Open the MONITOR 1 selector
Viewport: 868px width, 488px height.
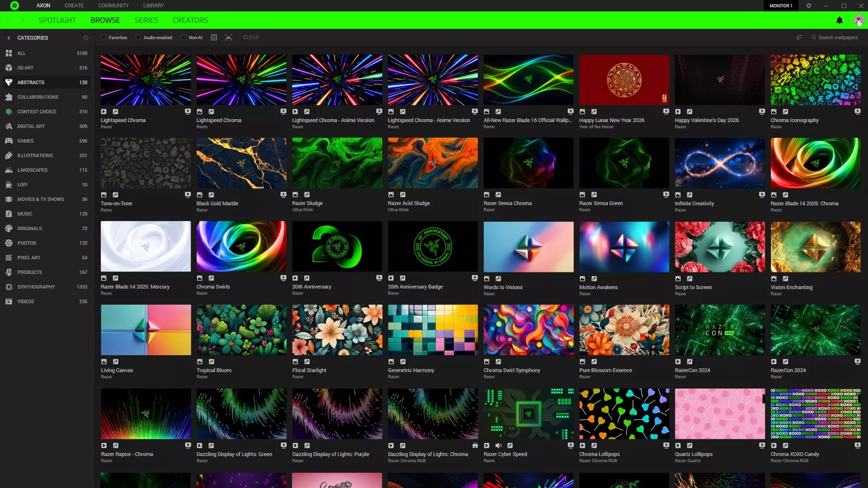tap(781, 6)
